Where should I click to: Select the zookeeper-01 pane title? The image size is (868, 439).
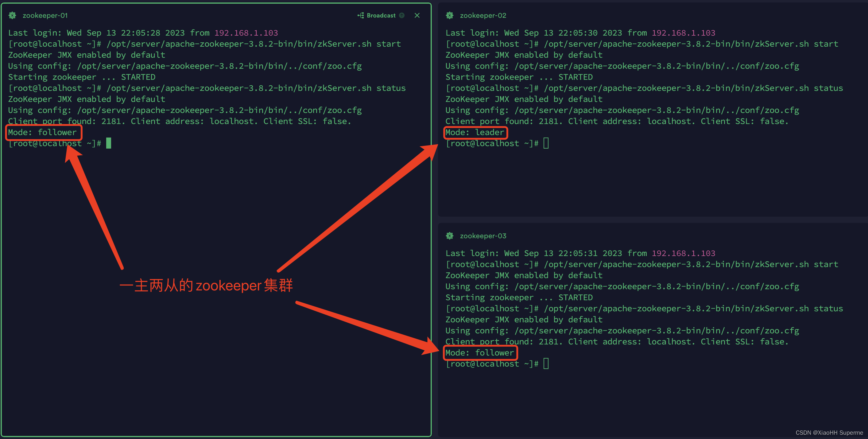[45, 15]
